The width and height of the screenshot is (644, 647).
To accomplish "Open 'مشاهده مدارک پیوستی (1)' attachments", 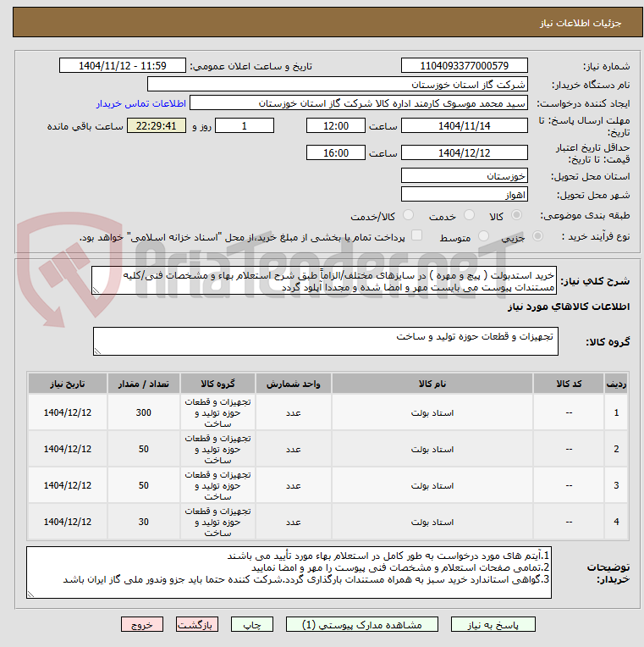I will [362, 624].
